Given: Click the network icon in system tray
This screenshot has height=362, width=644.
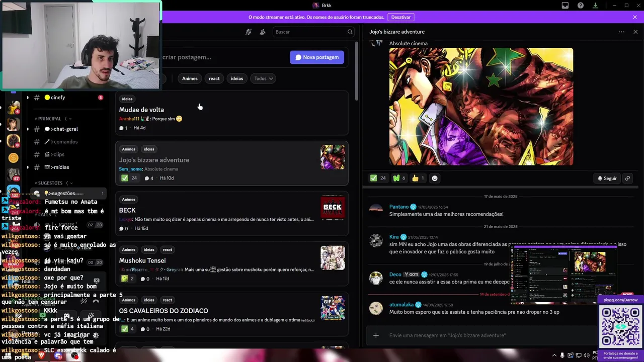Looking at the screenshot, I should (x=579, y=355).
